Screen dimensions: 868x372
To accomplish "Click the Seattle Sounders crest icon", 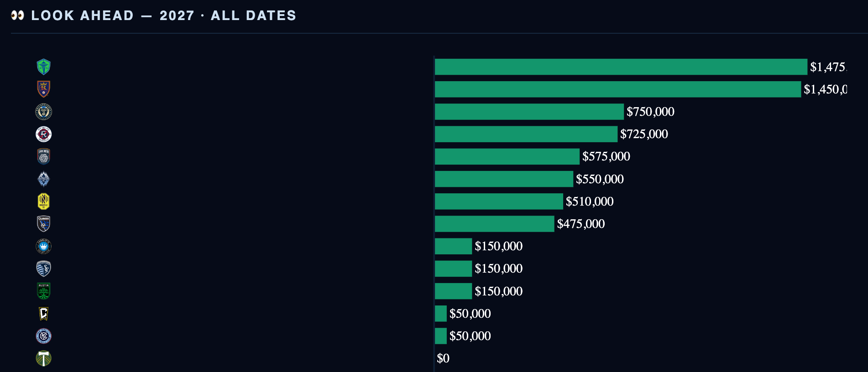I will pos(43,67).
